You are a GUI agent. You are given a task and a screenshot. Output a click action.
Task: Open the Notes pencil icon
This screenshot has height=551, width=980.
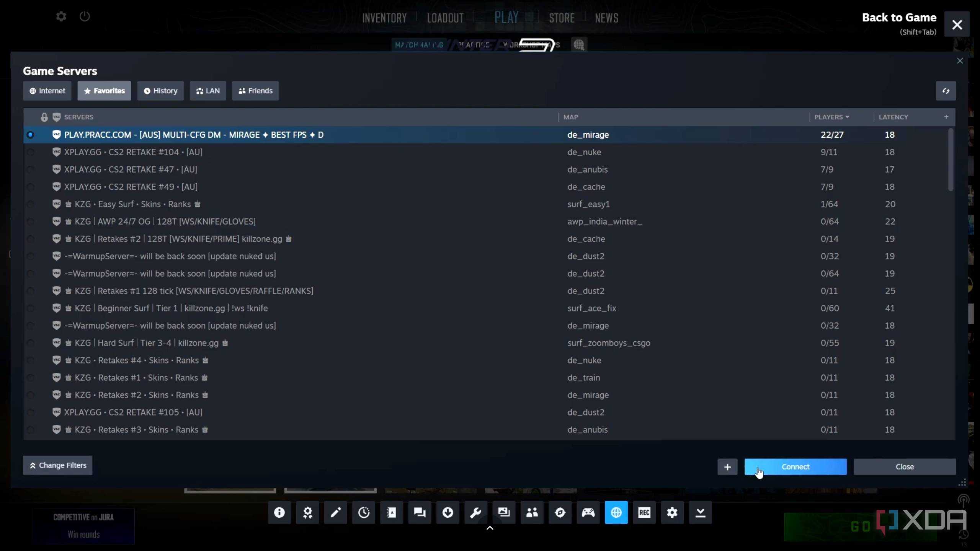pos(336,512)
